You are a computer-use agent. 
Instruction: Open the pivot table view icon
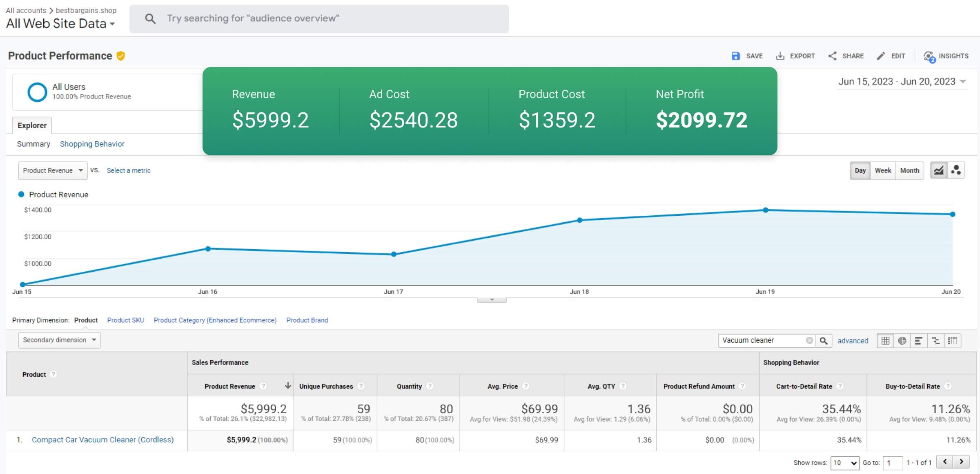pos(953,340)
